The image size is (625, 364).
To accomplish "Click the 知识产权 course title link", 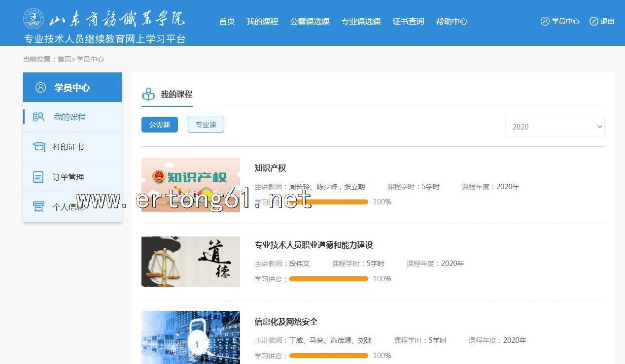I will point(270,168).
